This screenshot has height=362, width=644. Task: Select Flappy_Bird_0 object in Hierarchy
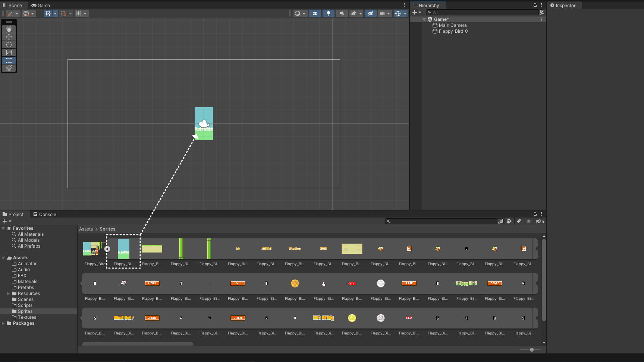tap(453, 31)
